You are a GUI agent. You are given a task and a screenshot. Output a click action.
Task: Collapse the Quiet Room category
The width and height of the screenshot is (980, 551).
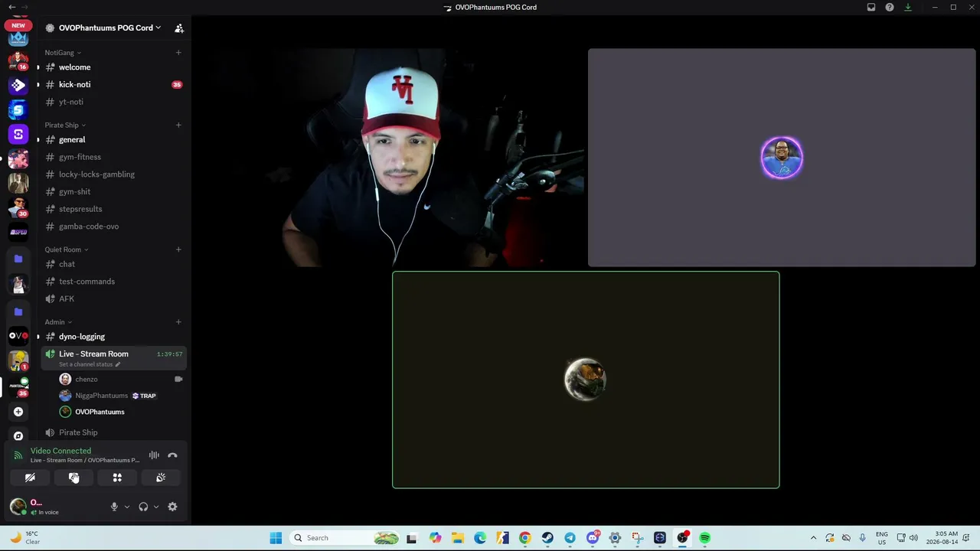67,249
